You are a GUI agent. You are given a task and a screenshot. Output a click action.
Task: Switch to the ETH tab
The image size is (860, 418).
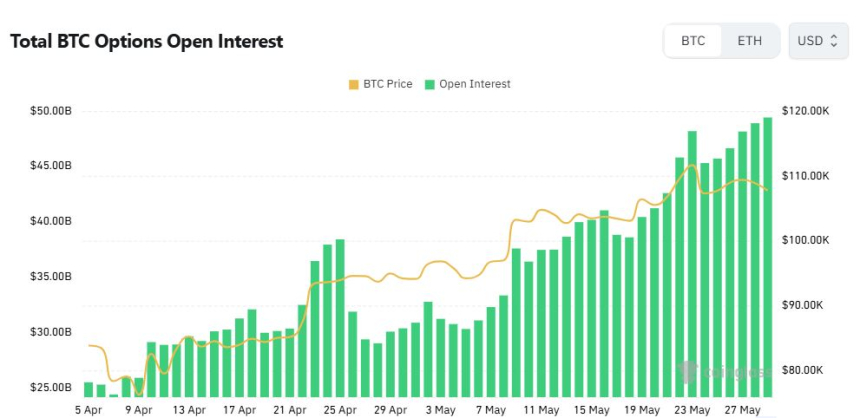click(x=749, y=41)
